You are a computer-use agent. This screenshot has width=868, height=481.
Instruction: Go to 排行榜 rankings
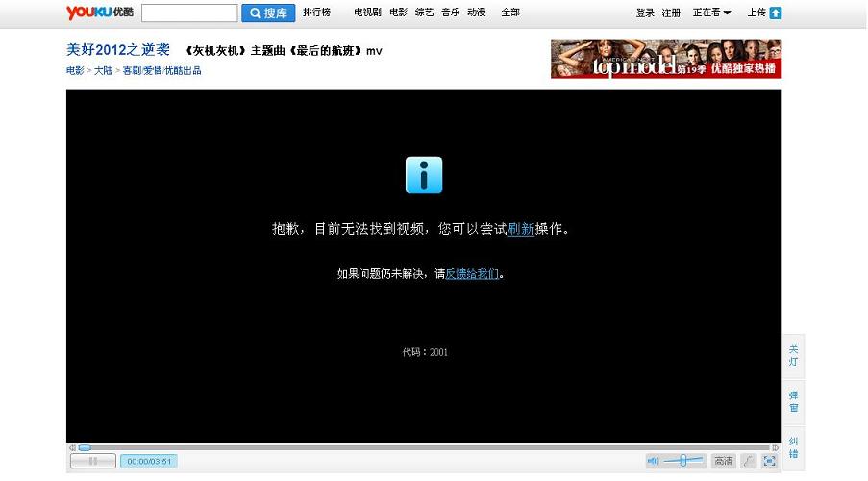(316, 13)
